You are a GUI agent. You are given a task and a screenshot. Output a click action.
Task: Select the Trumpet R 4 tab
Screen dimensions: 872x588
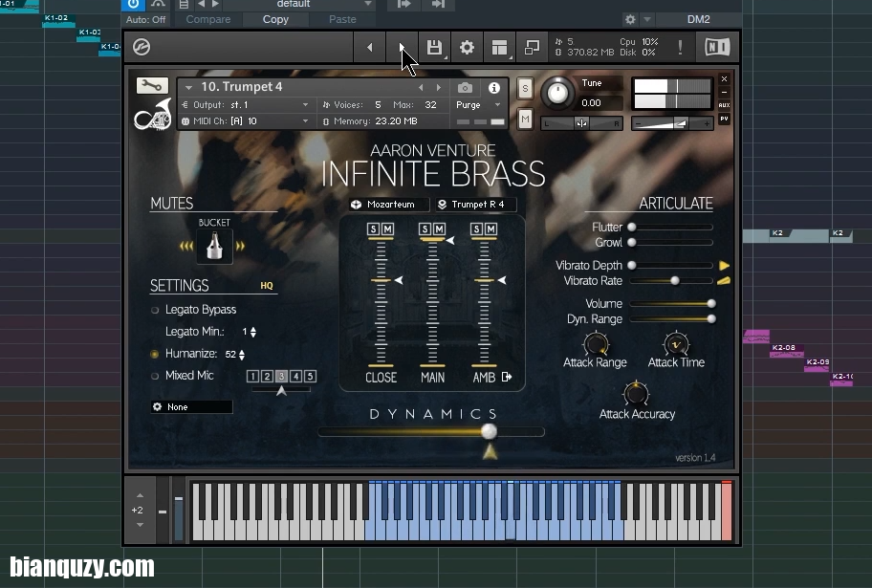(474, 205)
